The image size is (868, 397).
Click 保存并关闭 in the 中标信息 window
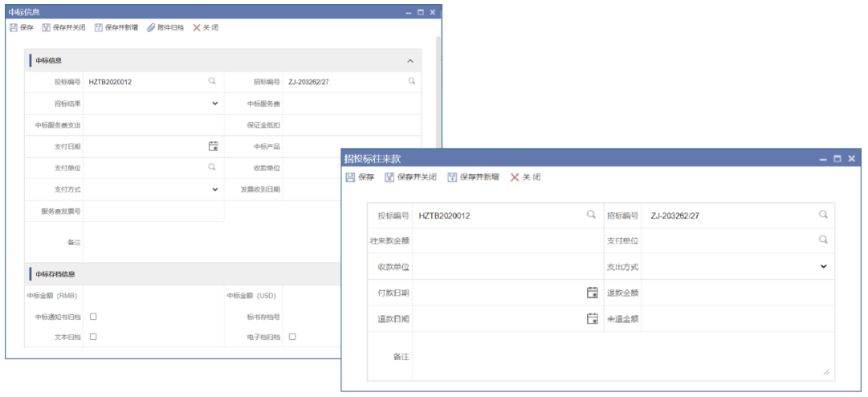click(63, 27)
